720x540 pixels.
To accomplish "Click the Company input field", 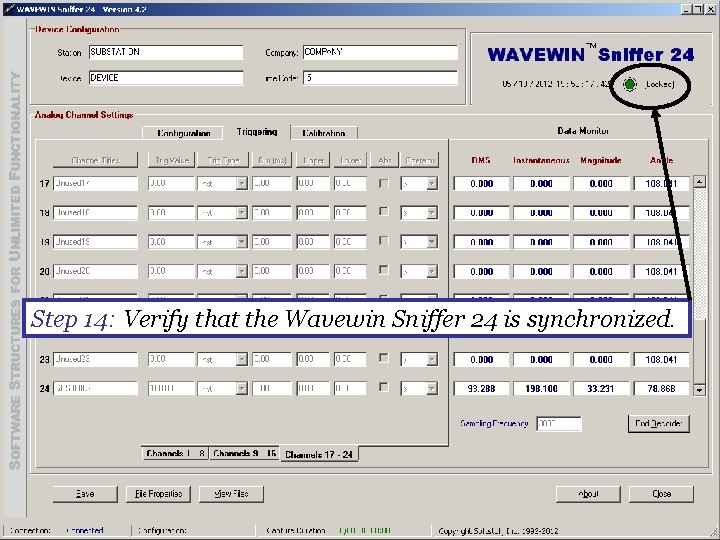I will [x=380, y=52].
